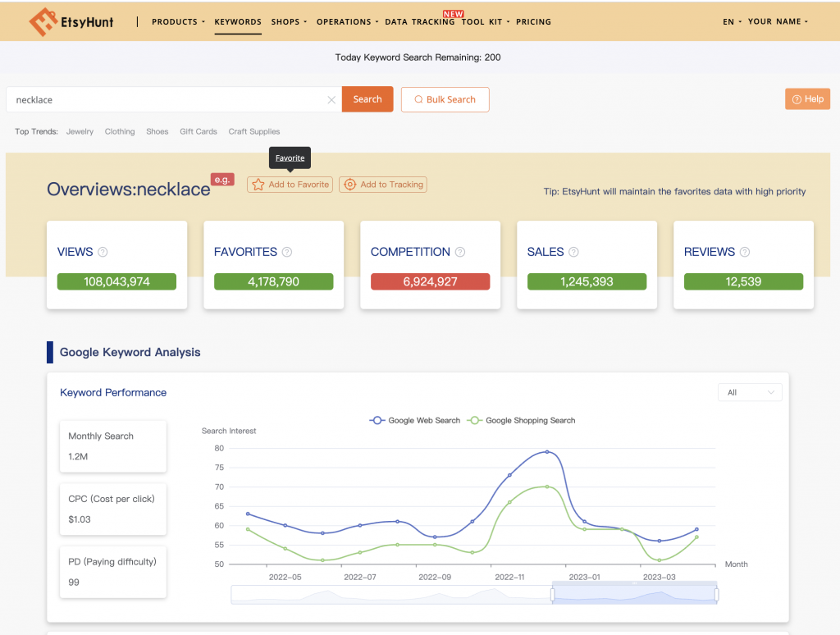Go to the PRICING page

coord(533,22)
